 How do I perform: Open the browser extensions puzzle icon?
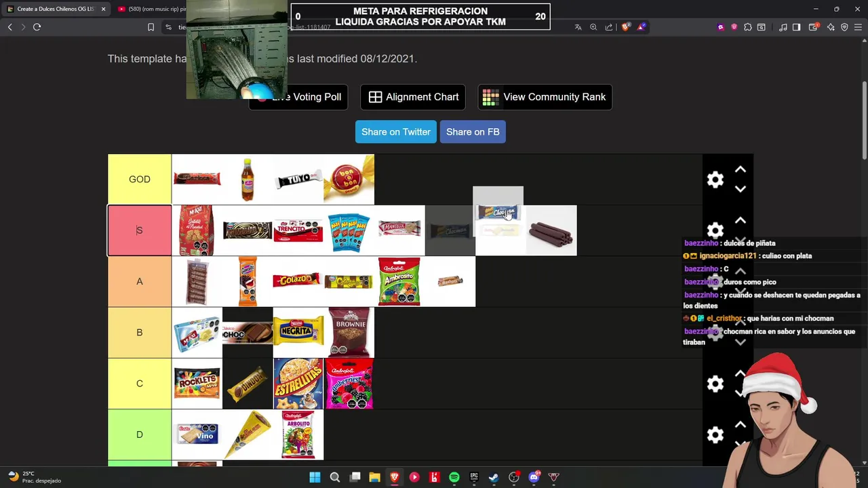[x=747, y=27]
